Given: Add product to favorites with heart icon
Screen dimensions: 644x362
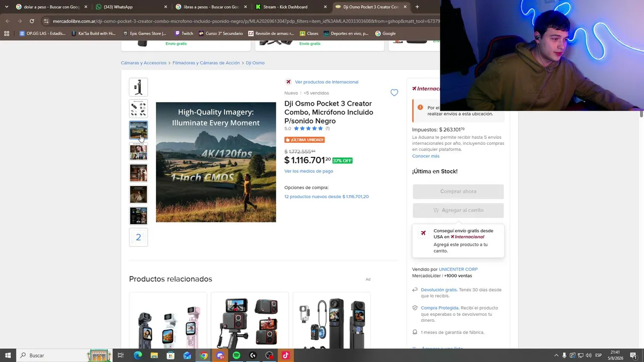Looking at the screenshot, I should 394,93.
